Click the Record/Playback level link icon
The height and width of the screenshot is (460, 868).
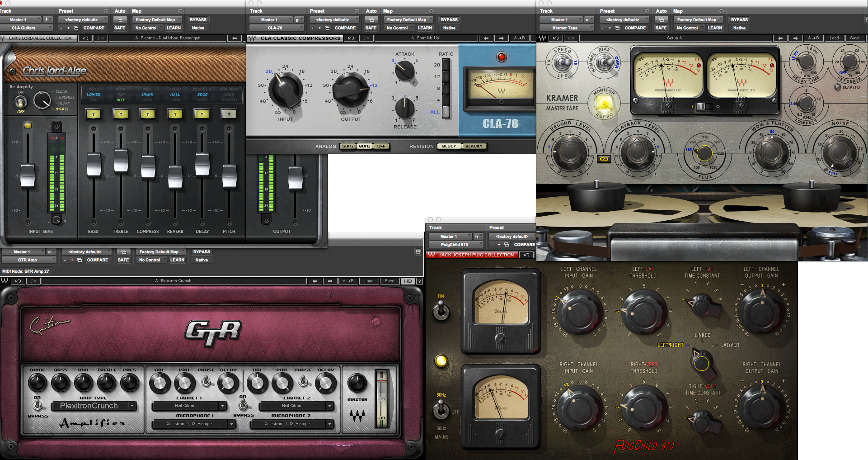[604, 159]
